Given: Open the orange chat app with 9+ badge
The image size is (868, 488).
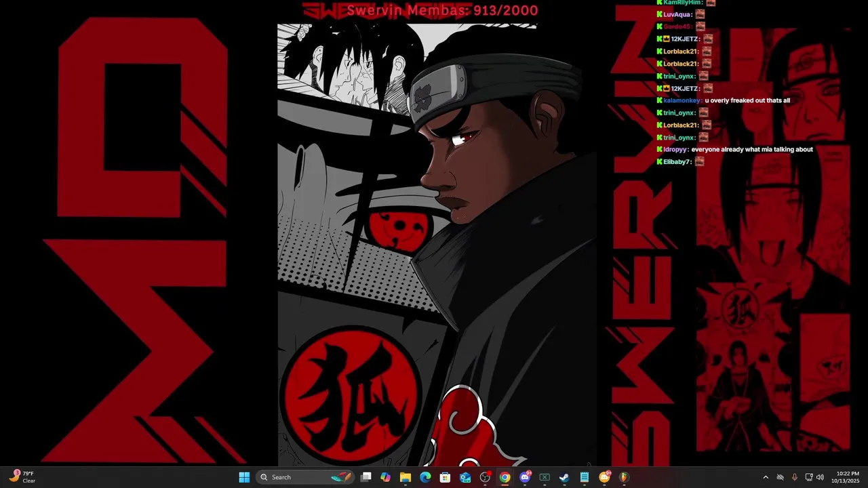Looking at the screenshot, I should click(604, 477).
